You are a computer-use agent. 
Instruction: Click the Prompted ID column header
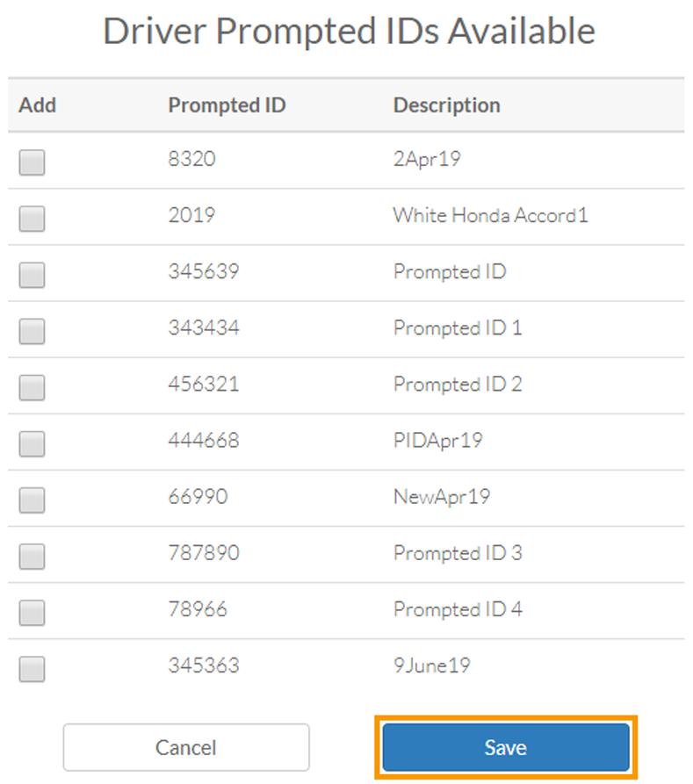[x=227, y=105]
